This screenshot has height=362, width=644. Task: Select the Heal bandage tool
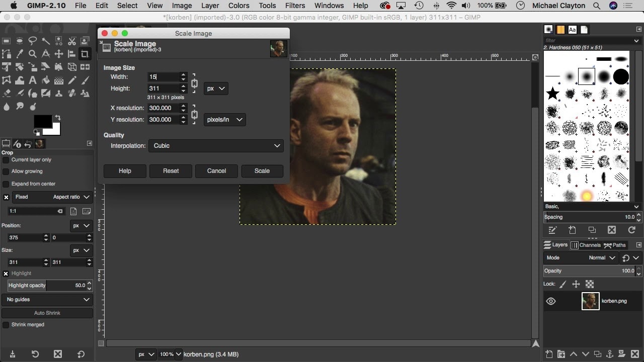coord(72,93)
